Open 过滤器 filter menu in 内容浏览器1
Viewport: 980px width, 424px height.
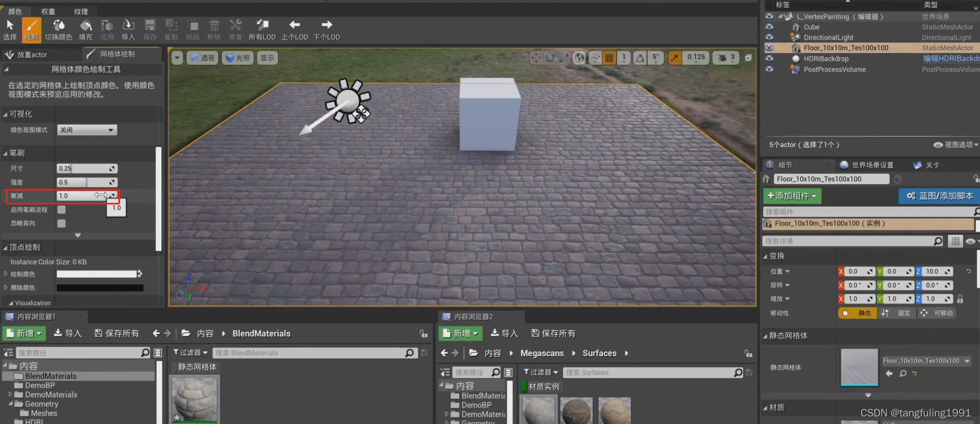pyautogui.click(x=190, y=352)
